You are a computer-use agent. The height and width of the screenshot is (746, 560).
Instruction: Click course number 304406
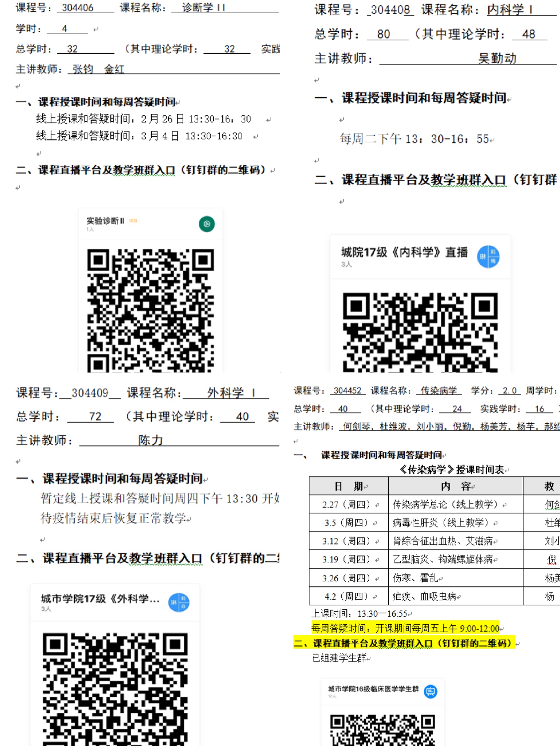[78, 7]
